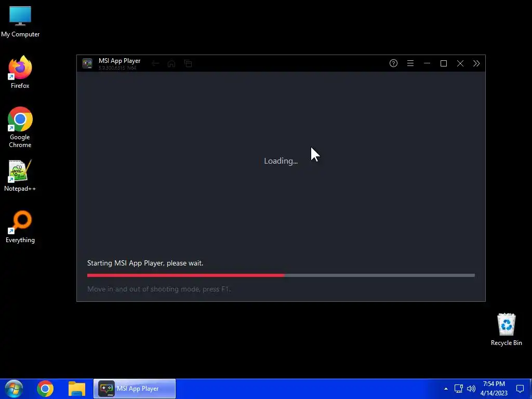Open the network tray icon
Screen dimensions: 532x399
[458, 389]
